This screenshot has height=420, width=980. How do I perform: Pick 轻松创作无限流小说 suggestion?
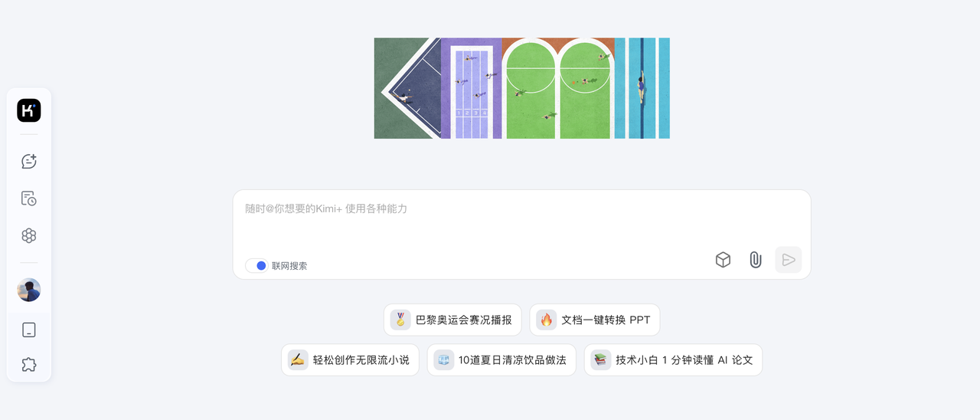tap(350, 359)
